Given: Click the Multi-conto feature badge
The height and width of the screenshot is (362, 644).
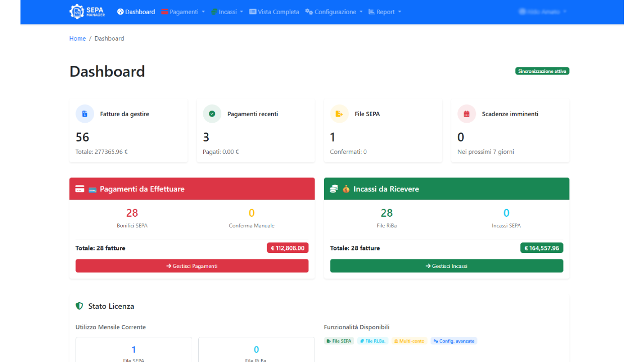Looking at the screenshot, I should tap(409, 341).
